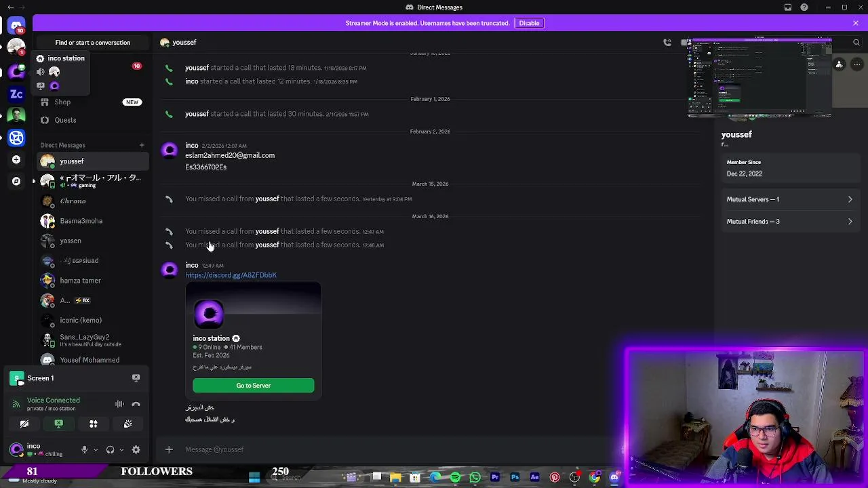The width and height of the screenshot is (868, 488).
Task: Disconnect from the voice channel
Action: pyautogui.click(x=136, y=404)
